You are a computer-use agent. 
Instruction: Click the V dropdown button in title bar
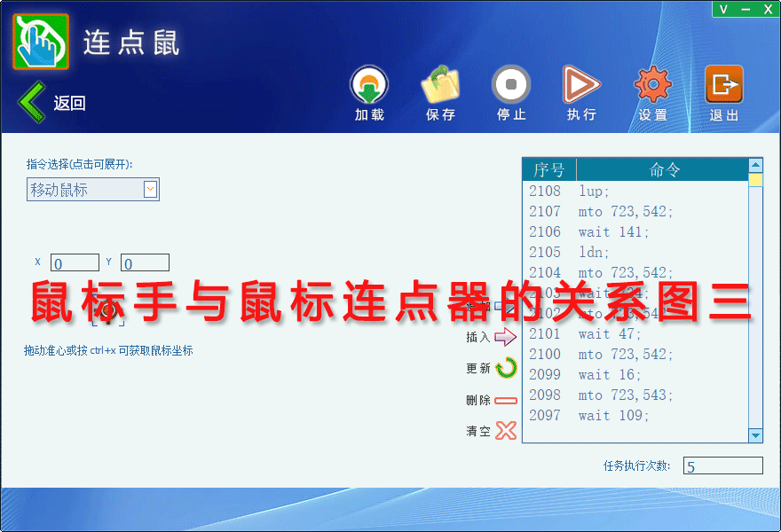coord(723,10)
